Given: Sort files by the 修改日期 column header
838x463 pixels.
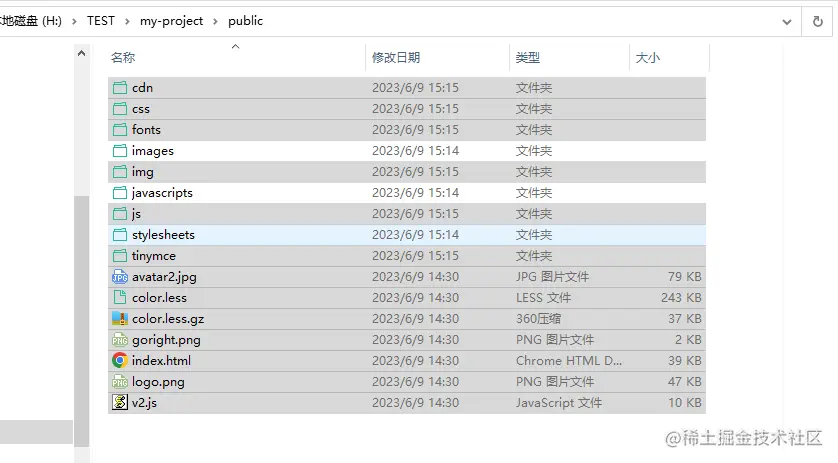Looking at the screenshot, I should 396,58.
